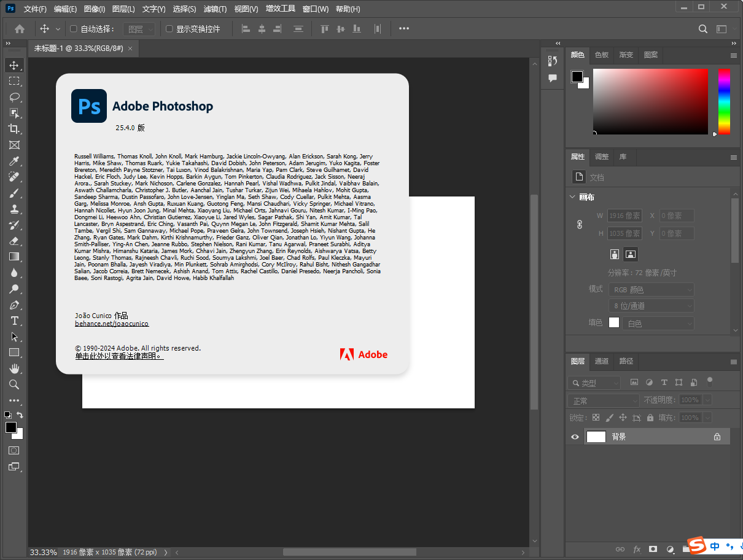Image resolution: width=743 pixels, height=560 pixels.
Task: Pick the Eyedropper tool
Action: 15,161
